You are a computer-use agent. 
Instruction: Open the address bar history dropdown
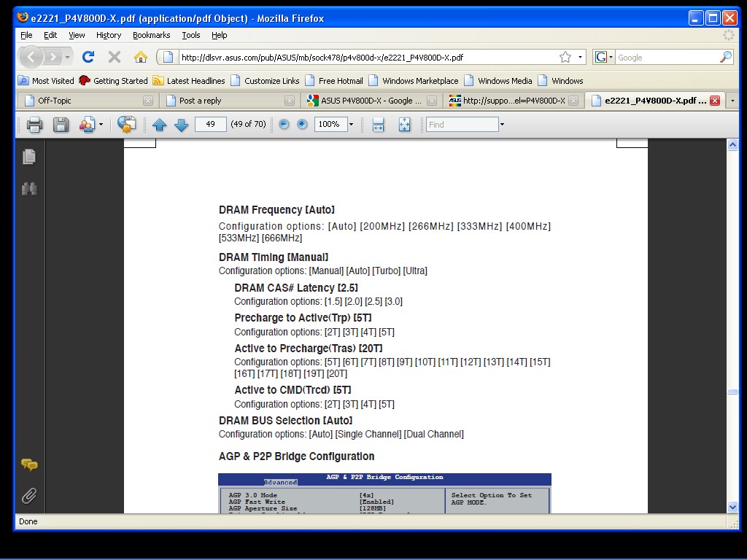(x=580, y=57)
